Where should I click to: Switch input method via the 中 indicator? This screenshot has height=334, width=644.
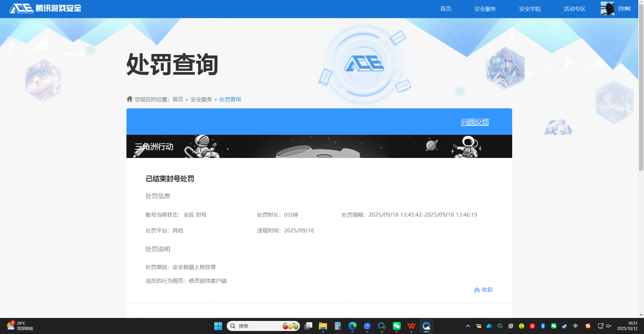[575, 326]
